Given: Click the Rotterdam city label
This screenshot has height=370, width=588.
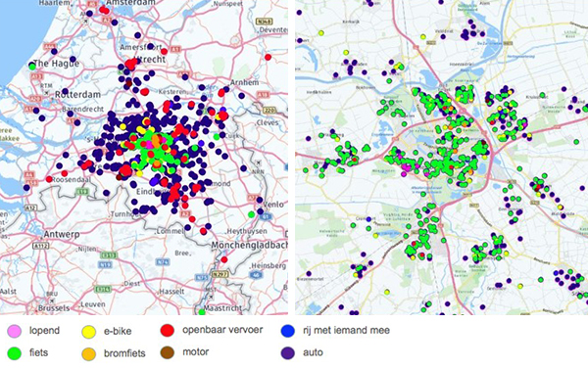Looking at the screenshot, I should click(77, 94).
